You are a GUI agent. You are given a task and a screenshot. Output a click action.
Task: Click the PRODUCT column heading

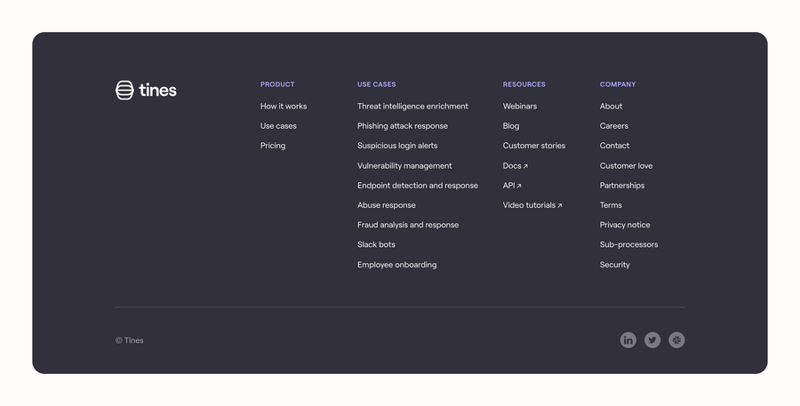278,84
